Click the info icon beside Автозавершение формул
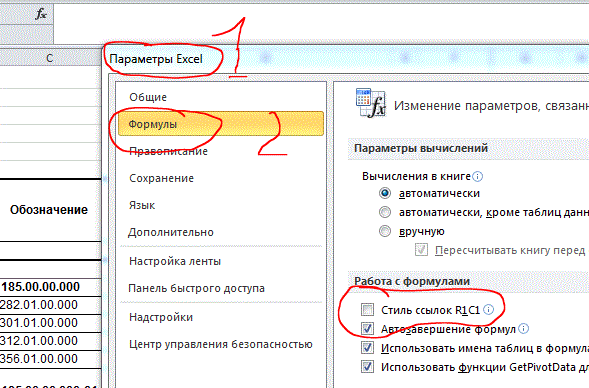589x388 pixels. click(523, 329)
